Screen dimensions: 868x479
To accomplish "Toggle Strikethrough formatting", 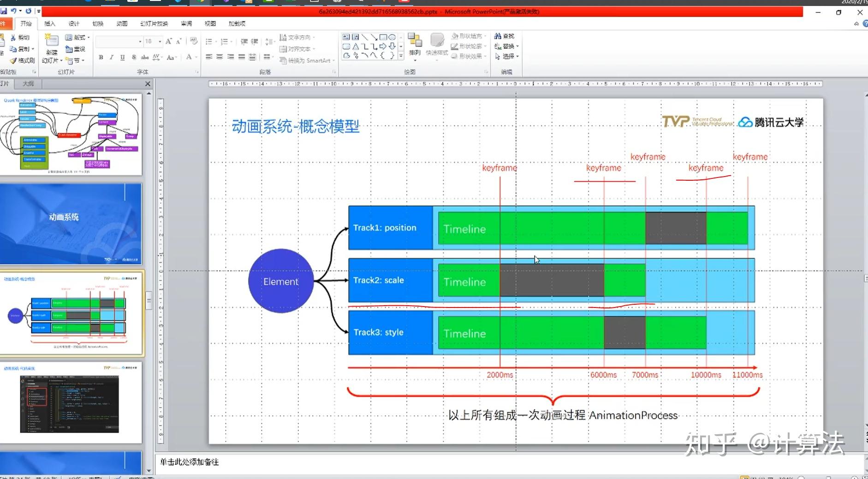I will coord(145,57).
